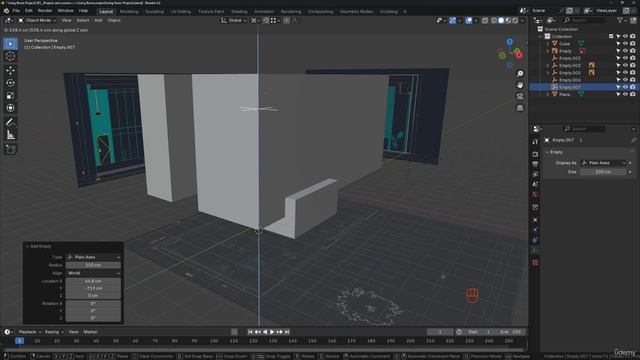Viewport: 640px width, 360px height.
Task: Select the Scale tool
Action: point(11,96)
